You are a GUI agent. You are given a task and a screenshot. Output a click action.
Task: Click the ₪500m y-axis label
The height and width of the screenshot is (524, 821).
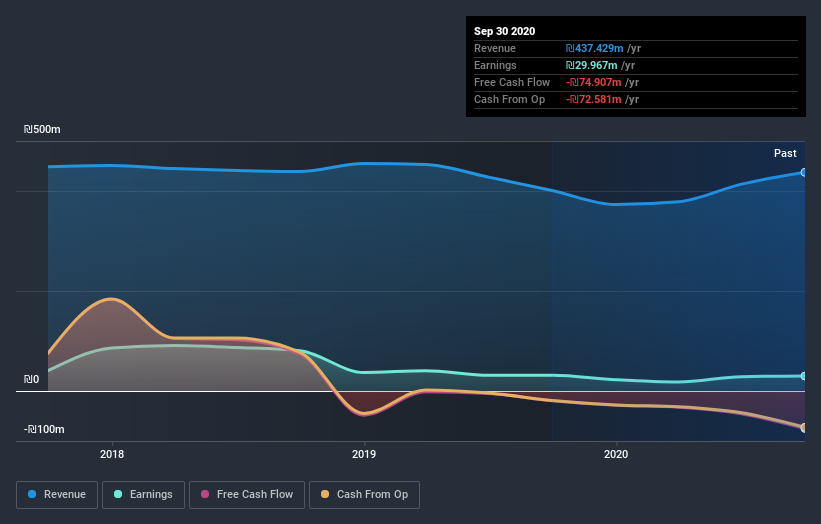click(42, 129)
